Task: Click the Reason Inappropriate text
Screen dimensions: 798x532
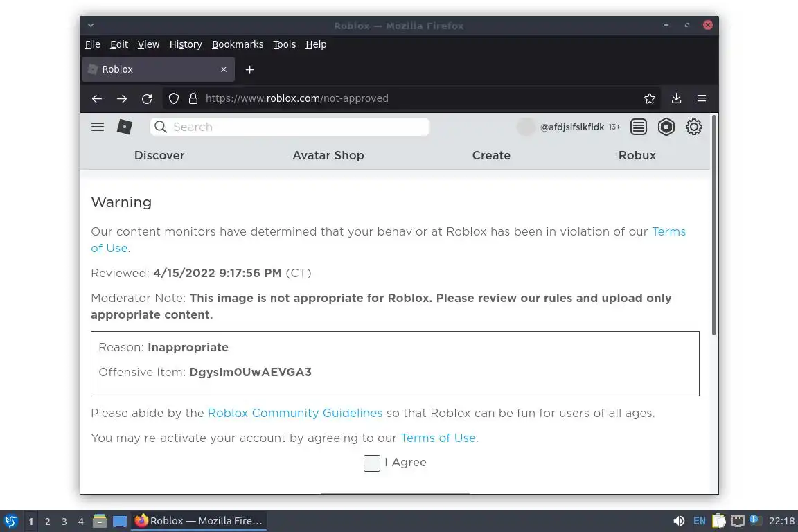Action: (163, 347)
